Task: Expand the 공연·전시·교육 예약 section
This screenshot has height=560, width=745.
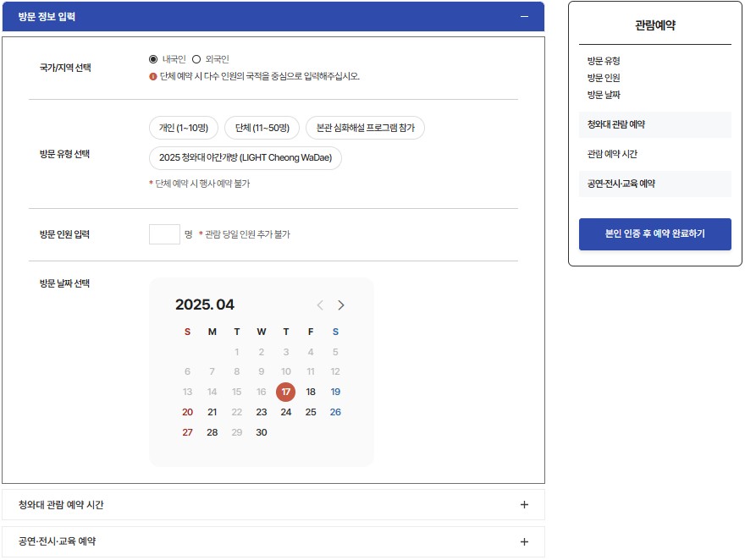Action: pos(524,541)
